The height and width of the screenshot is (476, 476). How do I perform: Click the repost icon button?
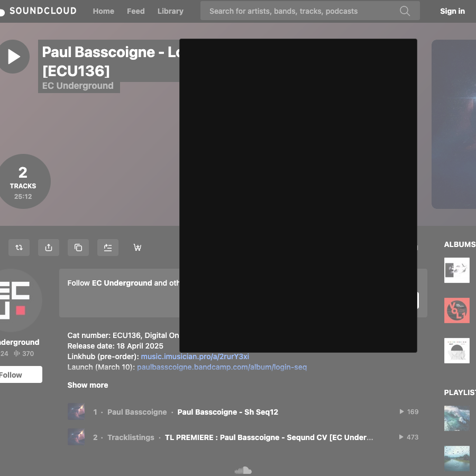pyautogui.click(x=19, y=248)
